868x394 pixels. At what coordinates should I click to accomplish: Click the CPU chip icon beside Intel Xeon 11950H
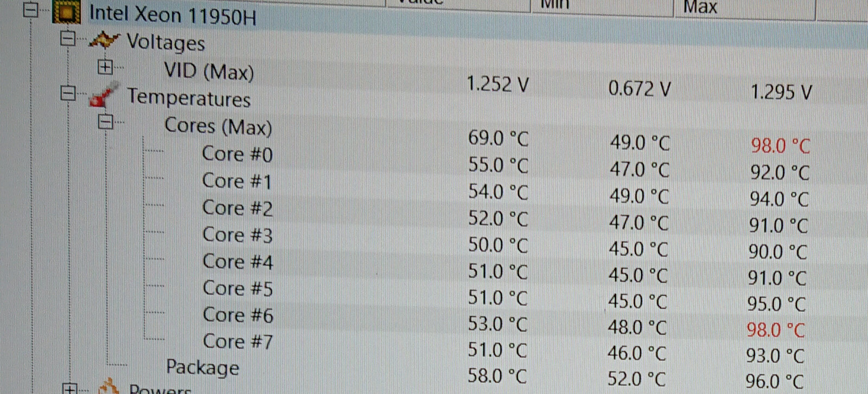pos(67,12)
